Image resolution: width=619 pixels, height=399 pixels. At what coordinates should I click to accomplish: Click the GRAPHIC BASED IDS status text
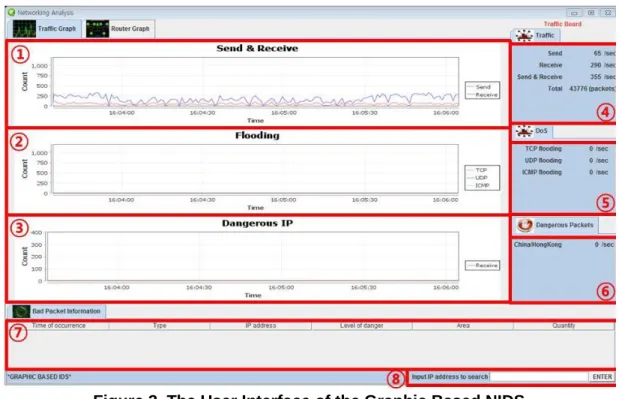pos(39,377)
